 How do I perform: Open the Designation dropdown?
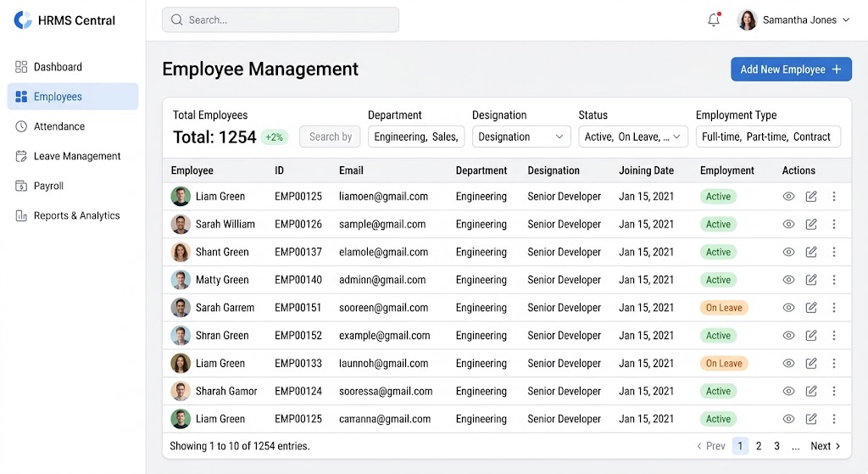click(521, 137)
